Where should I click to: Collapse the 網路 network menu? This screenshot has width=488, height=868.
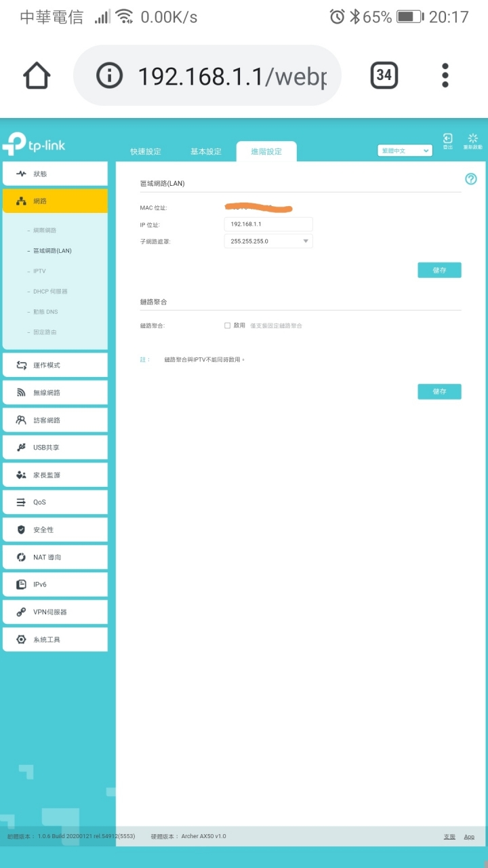pos(55,201)
